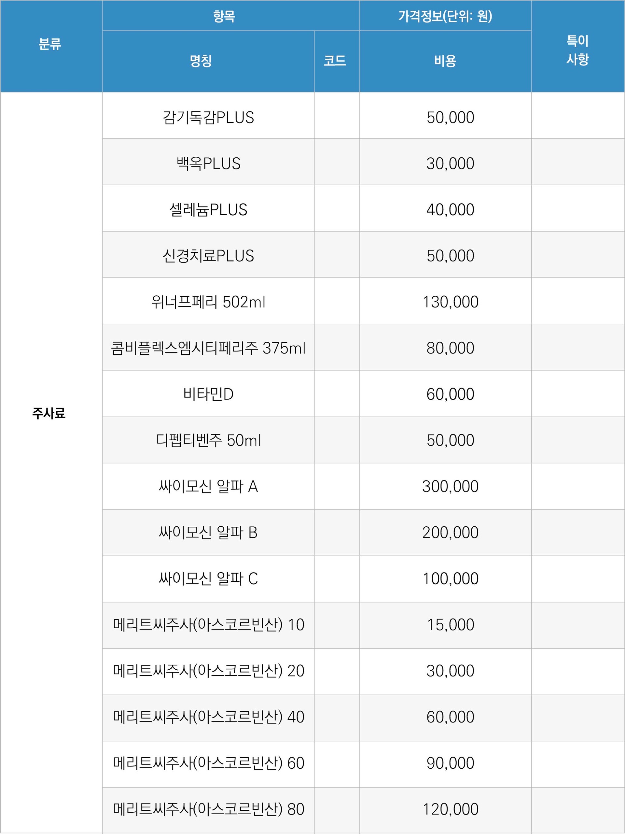
Task: Click the 200,000 price for 알파 B
Action: coord(450,533)
